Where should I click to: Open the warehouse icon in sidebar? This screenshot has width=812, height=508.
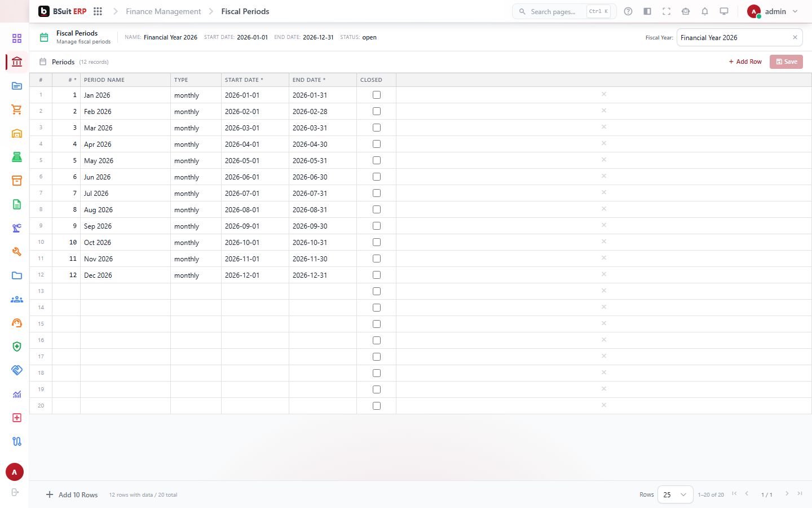pos(17,133)
